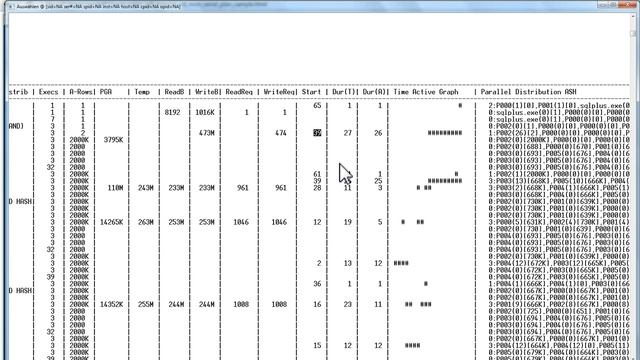Click the '2:P000(1)[0],P001(1)[0]' distribution row
The image size is (640, 360).
559,105
